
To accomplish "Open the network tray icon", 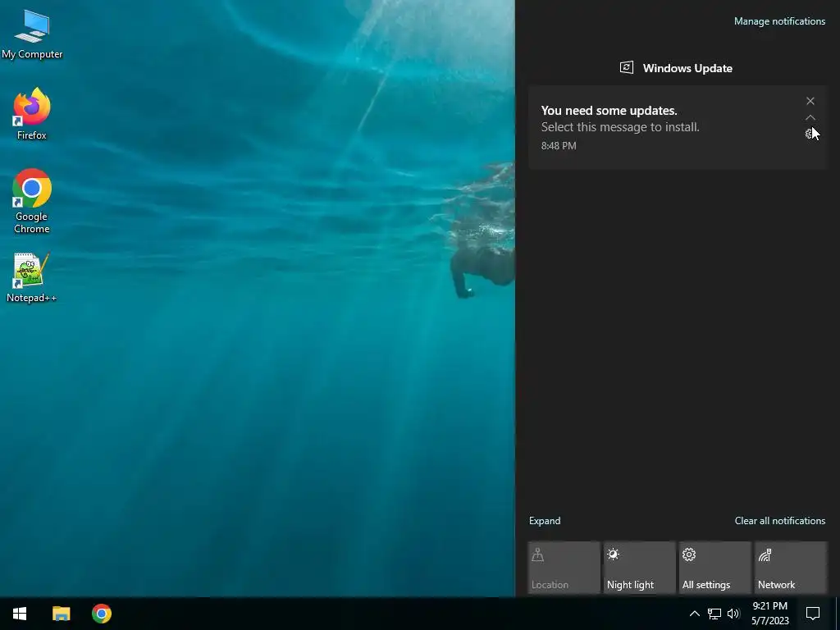I will coord(714,614).
